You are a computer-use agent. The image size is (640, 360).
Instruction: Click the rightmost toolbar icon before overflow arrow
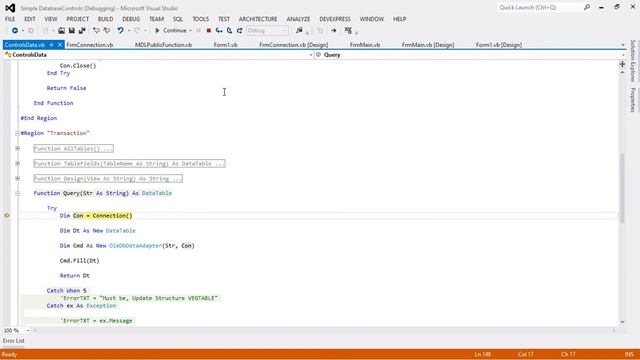348,31
